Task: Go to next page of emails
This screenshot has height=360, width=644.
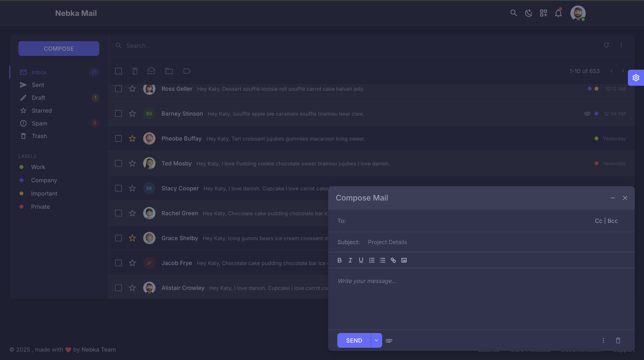Action: 623,71
